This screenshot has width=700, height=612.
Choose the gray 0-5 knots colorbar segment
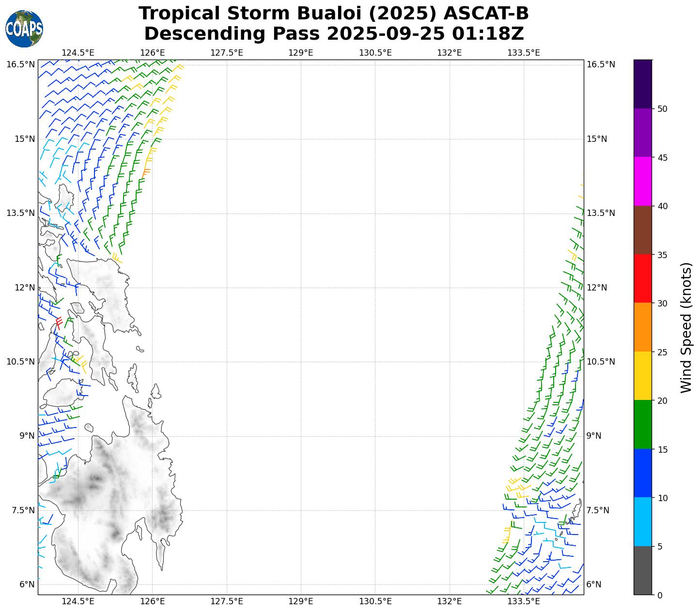[x=643, y=570]
